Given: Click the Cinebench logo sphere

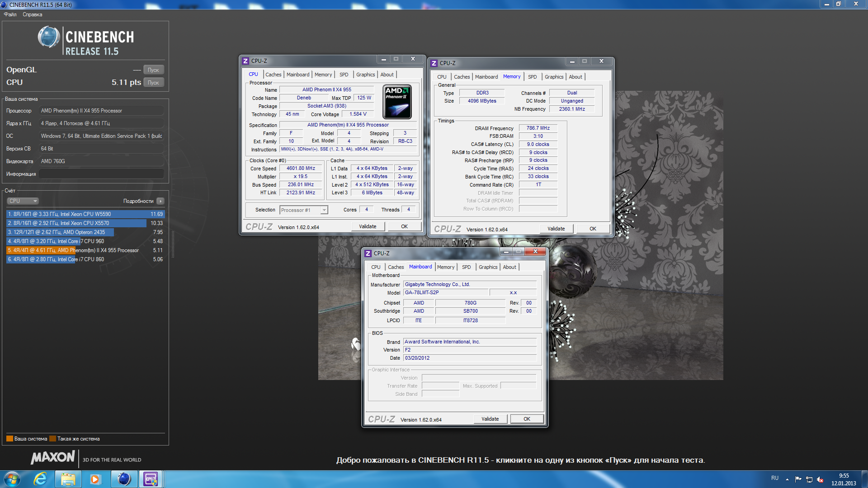Looking at the screenshot, I should 48,37.
